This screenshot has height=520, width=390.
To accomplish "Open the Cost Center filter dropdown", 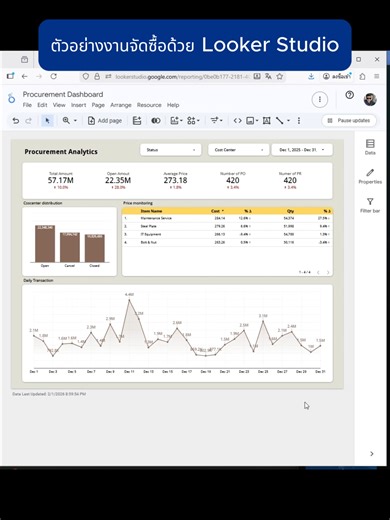I will 239,150.
